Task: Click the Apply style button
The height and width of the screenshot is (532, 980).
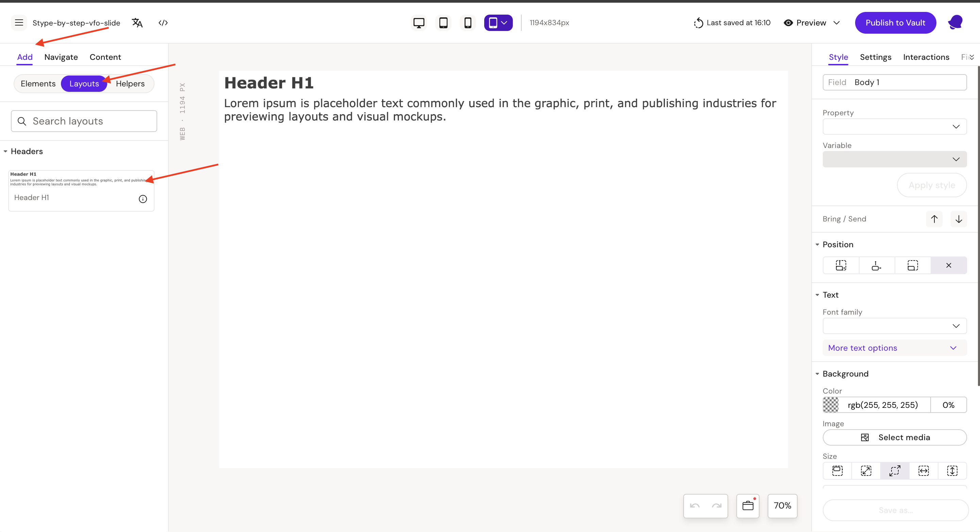Action: click(x=932, y=185)
